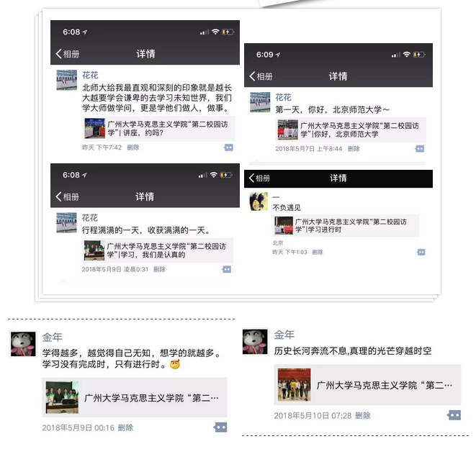
Task: Tap comment icon on 讲座，约吗 post
Action: 228,148
